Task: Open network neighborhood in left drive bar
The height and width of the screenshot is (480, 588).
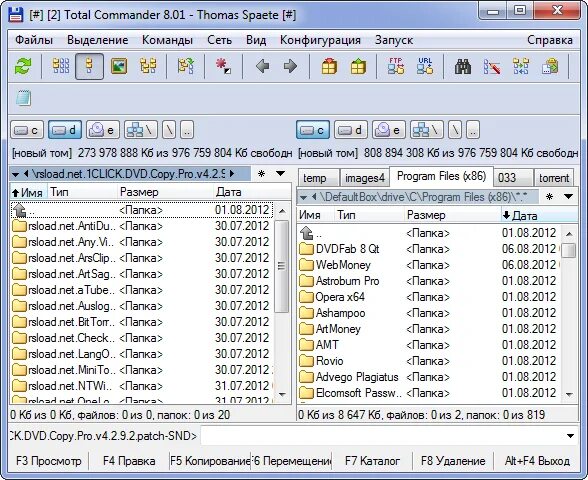Action: click(x=141, y=130)
